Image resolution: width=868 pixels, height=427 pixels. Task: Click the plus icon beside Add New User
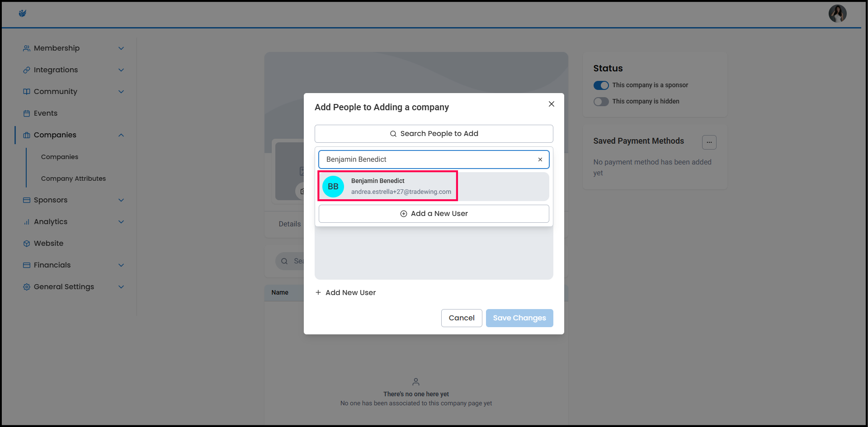click(x=318, y=293)
